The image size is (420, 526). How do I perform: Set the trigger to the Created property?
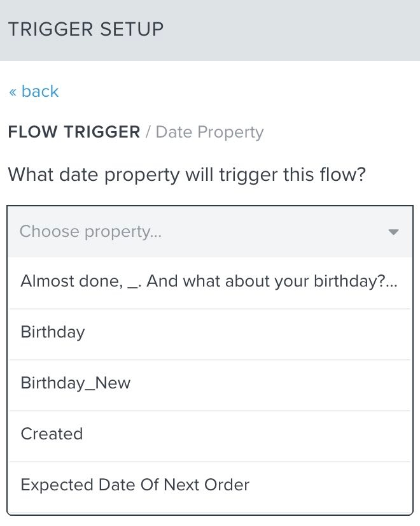[52, 434]
